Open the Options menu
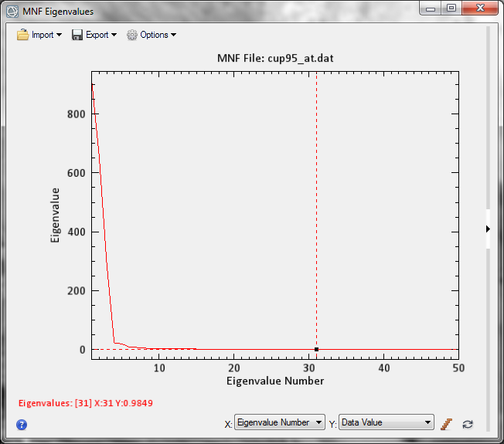 coord(158,35)
